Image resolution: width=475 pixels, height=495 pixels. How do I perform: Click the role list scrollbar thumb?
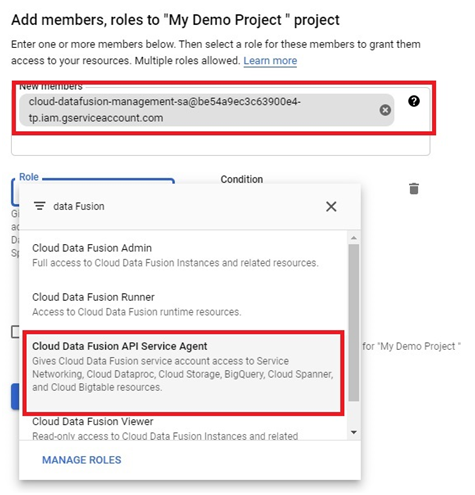354,322
